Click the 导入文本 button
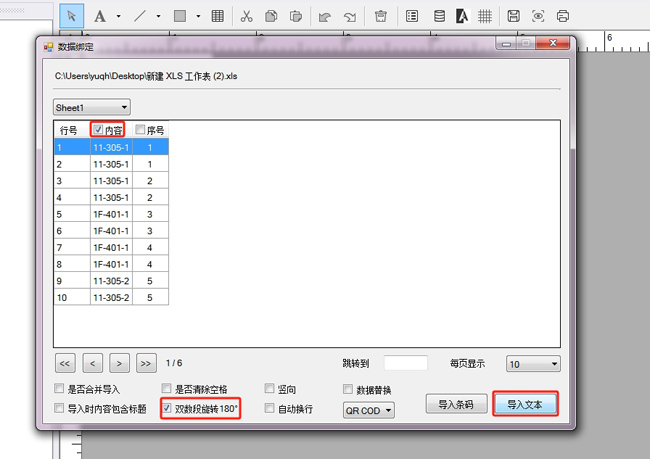 coord(525,405)
